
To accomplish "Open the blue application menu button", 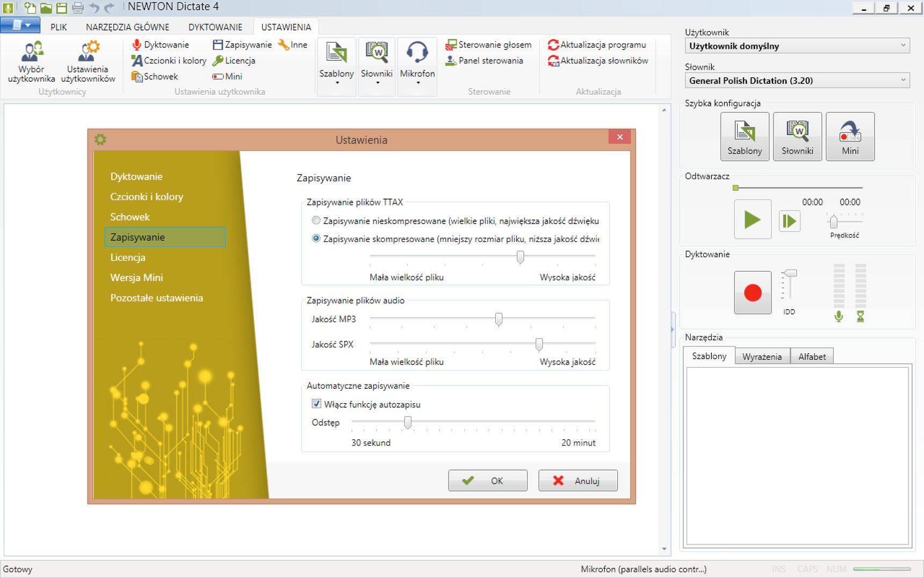I will tap(20, 25).
